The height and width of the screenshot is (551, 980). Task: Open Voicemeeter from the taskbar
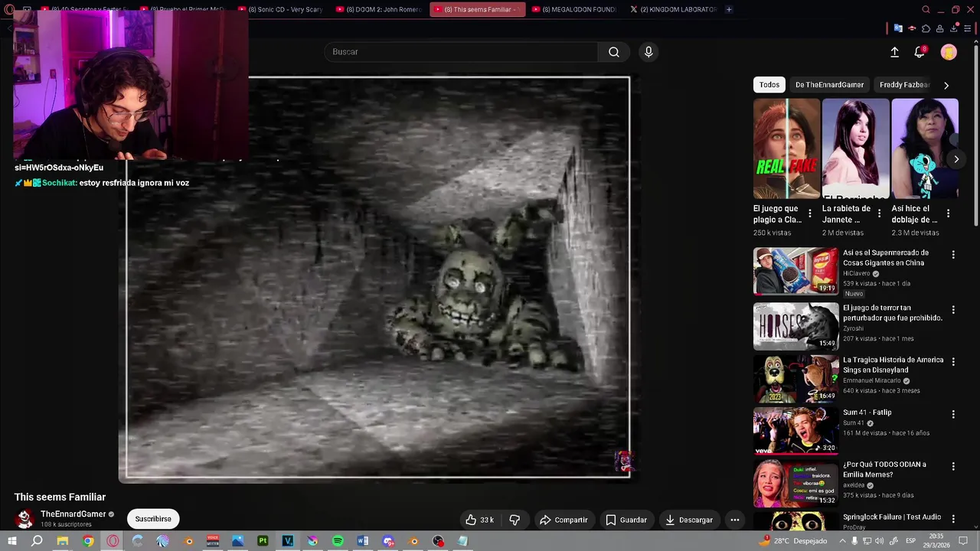(213, 541)
